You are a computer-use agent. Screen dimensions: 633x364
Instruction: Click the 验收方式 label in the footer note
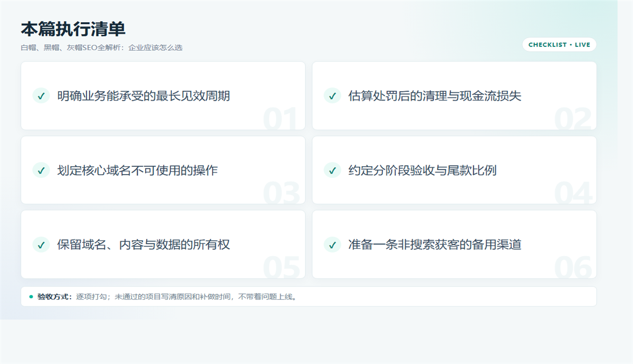tap(55, 296)
